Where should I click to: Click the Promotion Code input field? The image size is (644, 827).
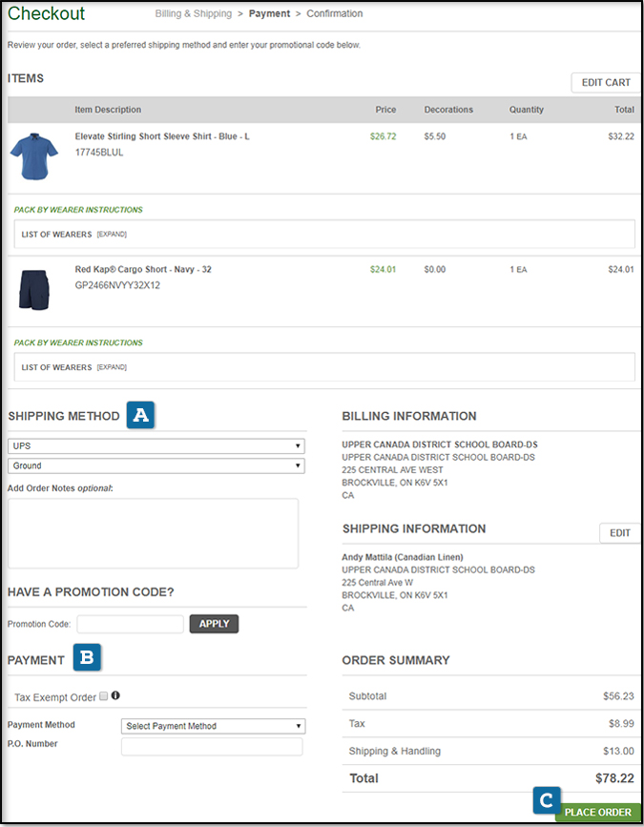click(130, 624)
